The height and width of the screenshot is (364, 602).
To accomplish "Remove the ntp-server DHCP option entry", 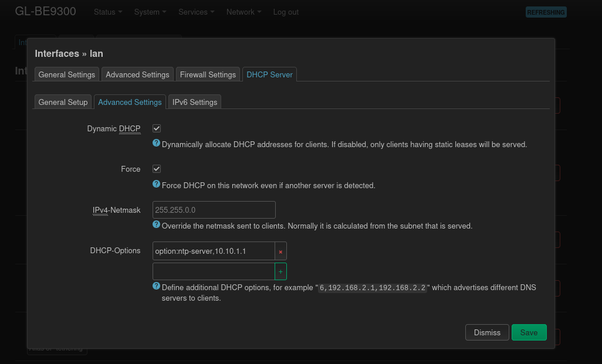I will (280, 251).
